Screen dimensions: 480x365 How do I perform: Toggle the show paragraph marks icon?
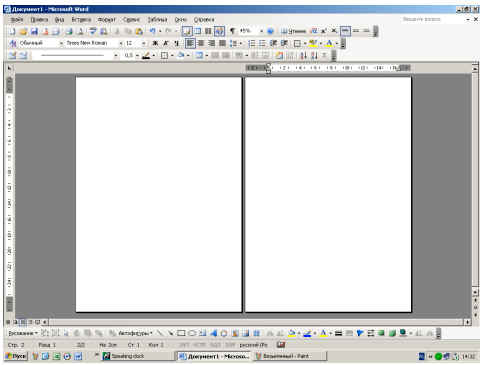232,31
